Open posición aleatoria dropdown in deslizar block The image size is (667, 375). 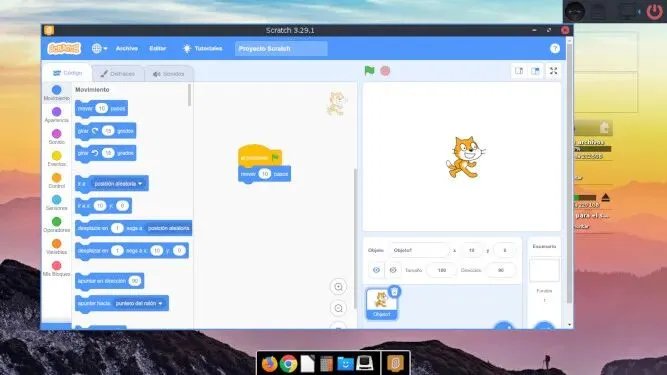(168, 228)
